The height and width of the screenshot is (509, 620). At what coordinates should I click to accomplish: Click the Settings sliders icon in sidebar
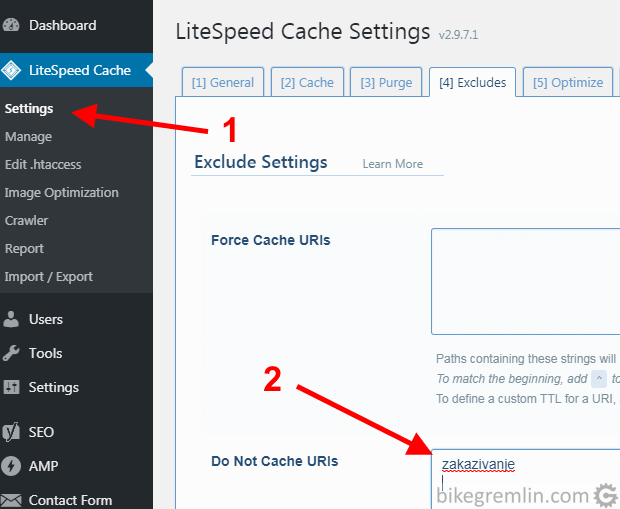coord(11,387)
